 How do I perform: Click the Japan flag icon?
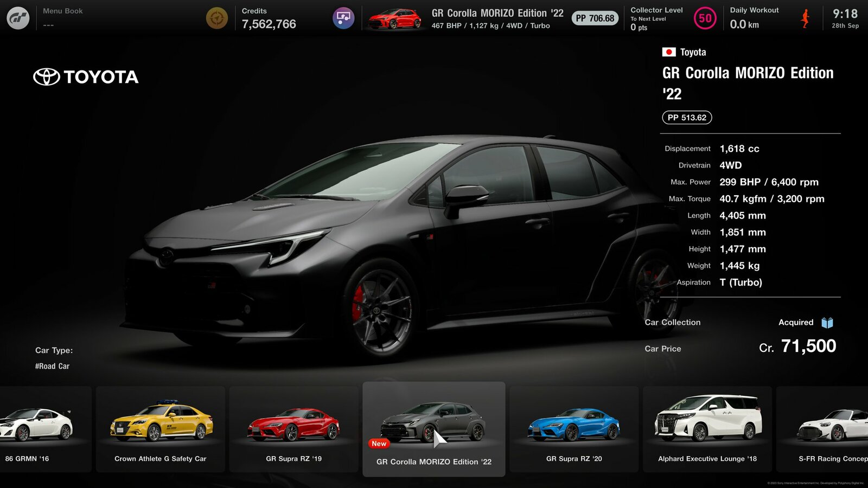point(669,52)
